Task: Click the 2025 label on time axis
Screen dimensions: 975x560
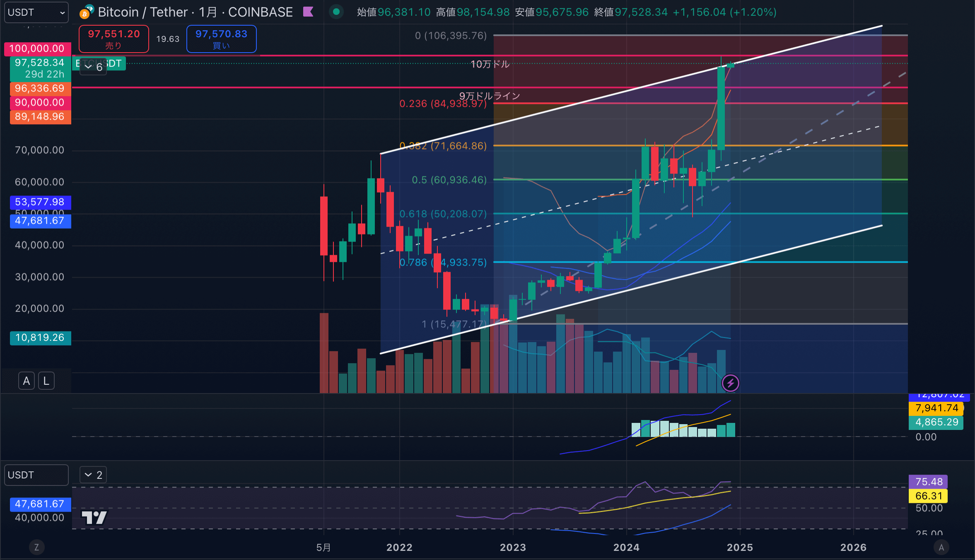Action: [740, 547]
